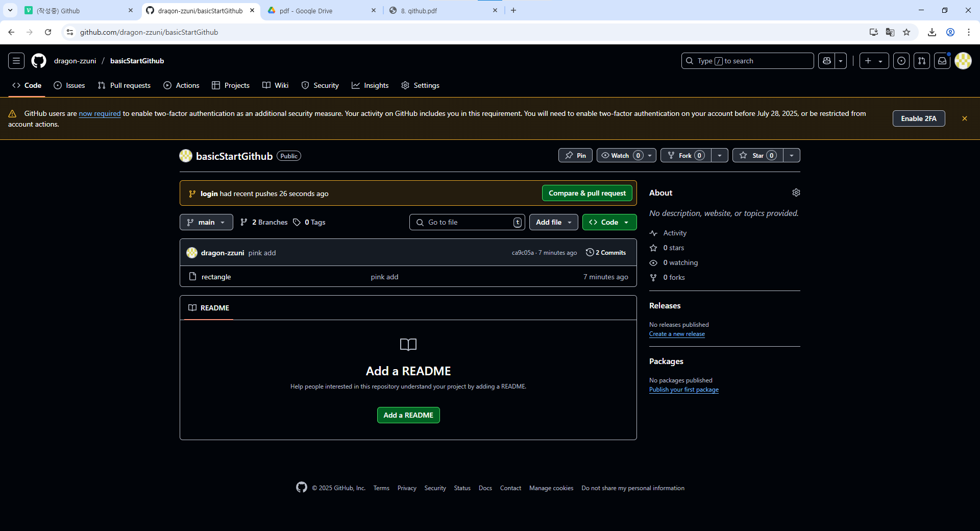This screenshot has width=980, height=531.
Task: Open a new browser tab
Action: 513,10
